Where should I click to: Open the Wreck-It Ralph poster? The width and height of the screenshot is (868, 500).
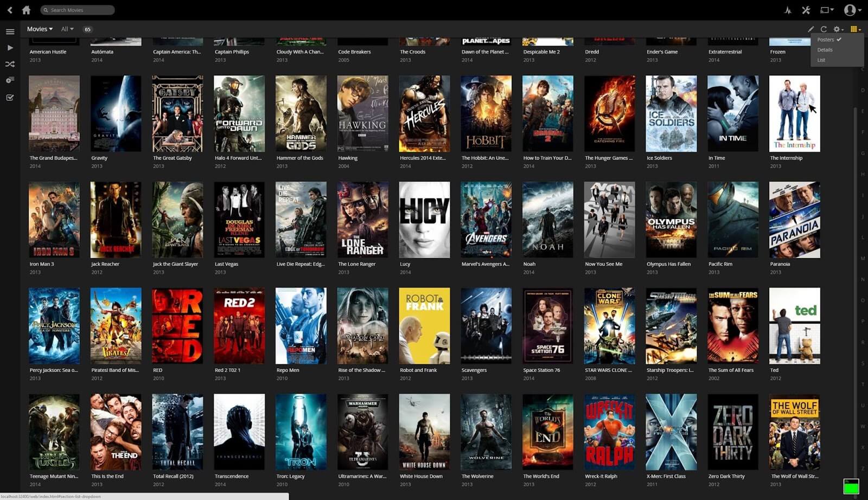[x=609, y=432]
